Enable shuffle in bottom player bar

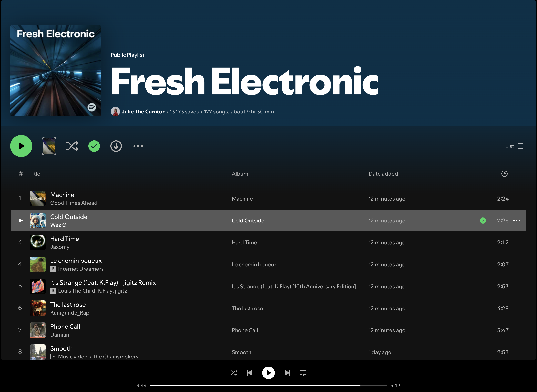pyautogui.click(x=234, y=373)
